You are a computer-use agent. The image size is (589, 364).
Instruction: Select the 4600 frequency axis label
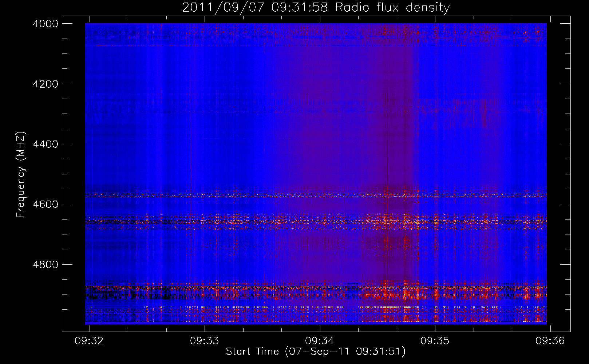point(46,204)
